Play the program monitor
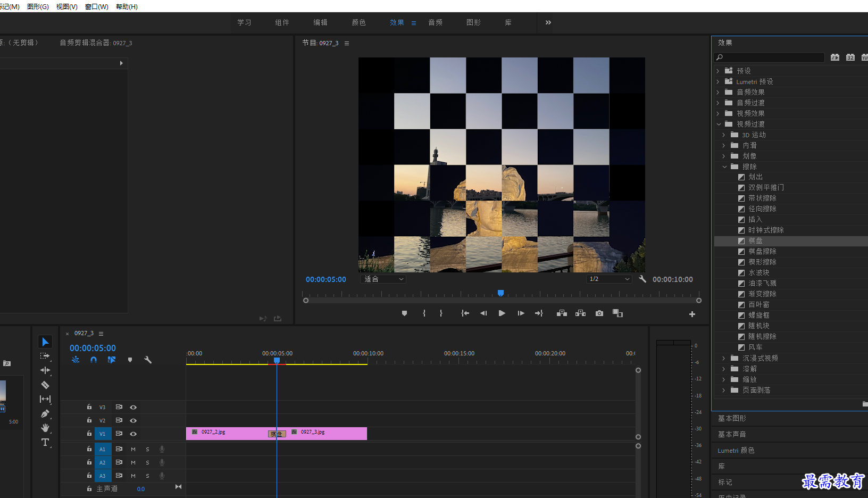 click(502, 313)
